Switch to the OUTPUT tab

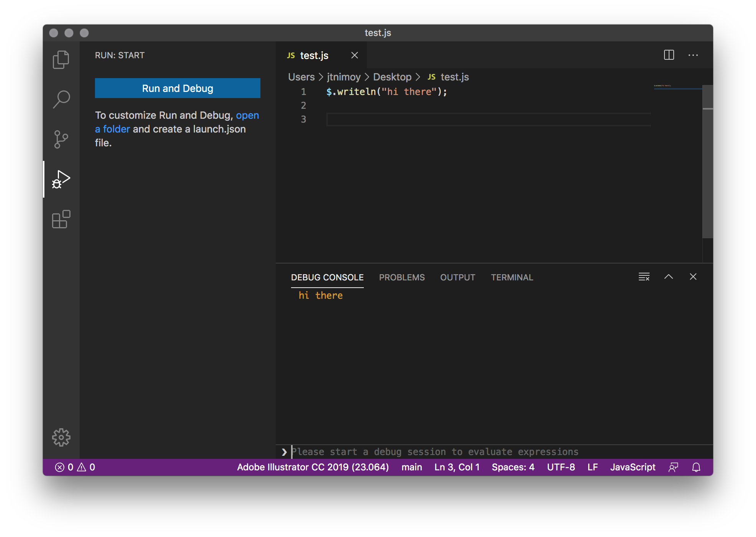click(x=458, y=277)
